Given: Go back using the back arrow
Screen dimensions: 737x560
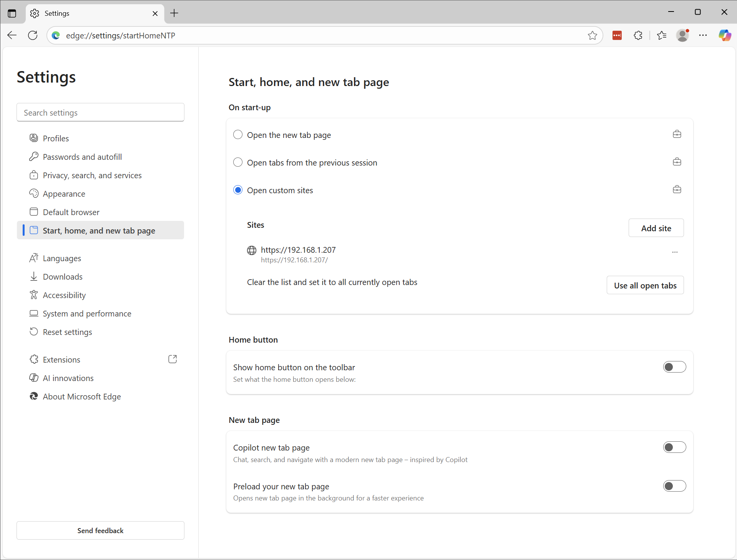Looking at the screenshot, I should coord(12,35).
